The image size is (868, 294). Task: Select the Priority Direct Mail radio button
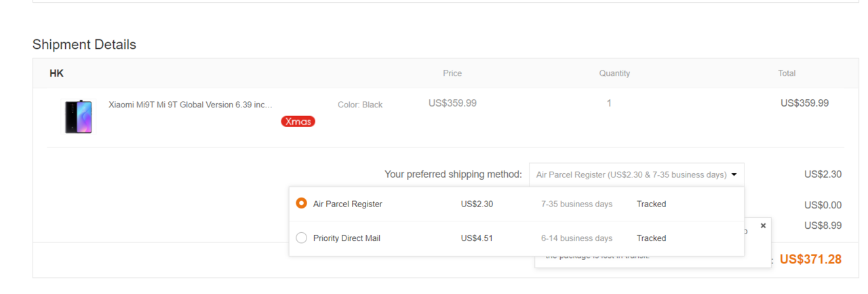pyautogui.click(x=302, y=238)
